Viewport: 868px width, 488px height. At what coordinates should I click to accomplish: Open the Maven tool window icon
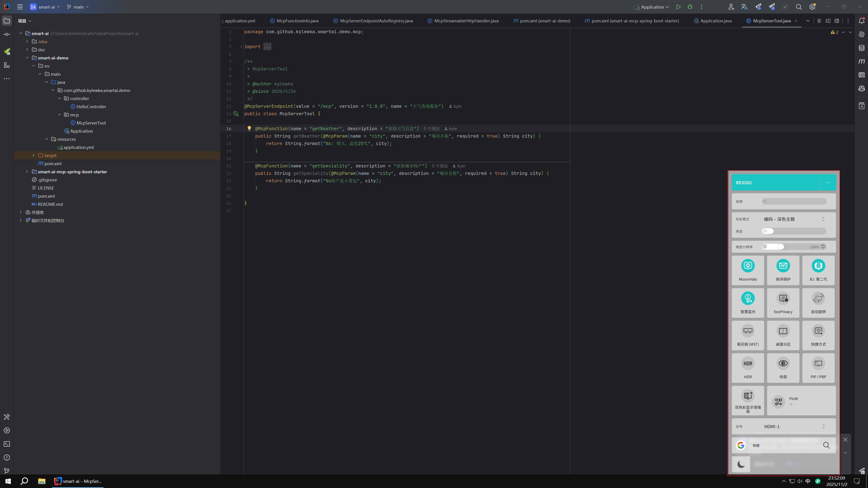point(862,61)
